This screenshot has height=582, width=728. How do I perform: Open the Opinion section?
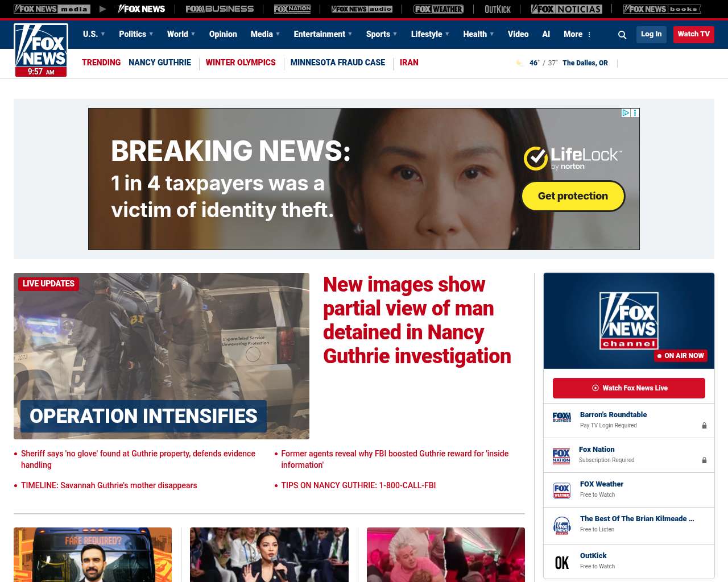coord(223,34)
